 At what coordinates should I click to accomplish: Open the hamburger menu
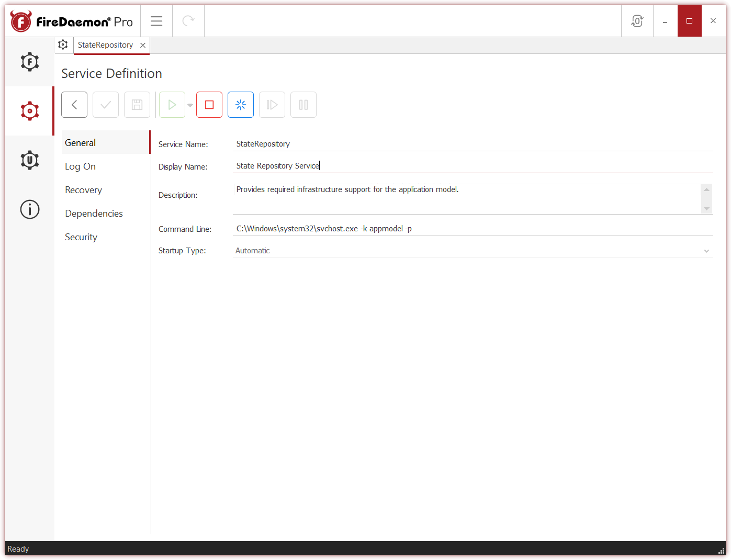click(156, 20)
